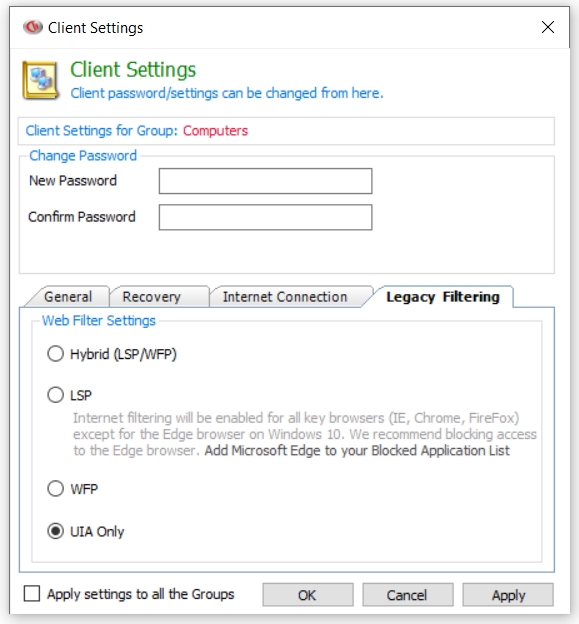Screen dimensions: 579x624
Task: Click the Cancel button
Action: click(x=407, y=595)
